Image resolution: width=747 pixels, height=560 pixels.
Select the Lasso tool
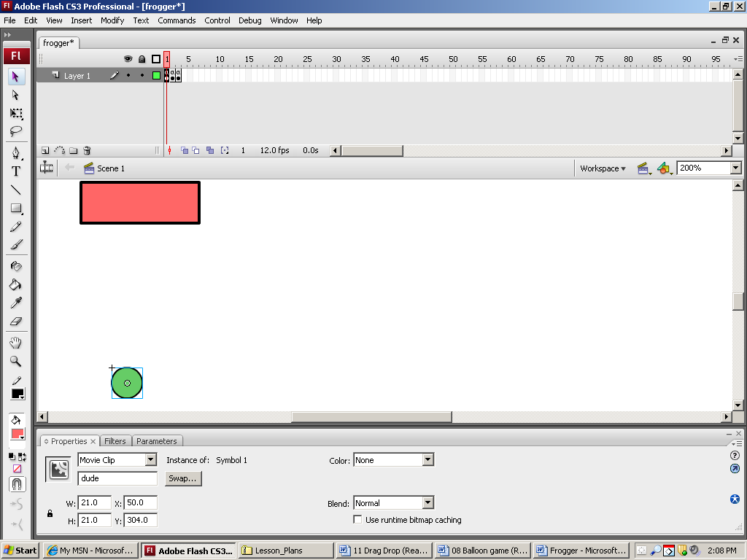tap(16, 132)
